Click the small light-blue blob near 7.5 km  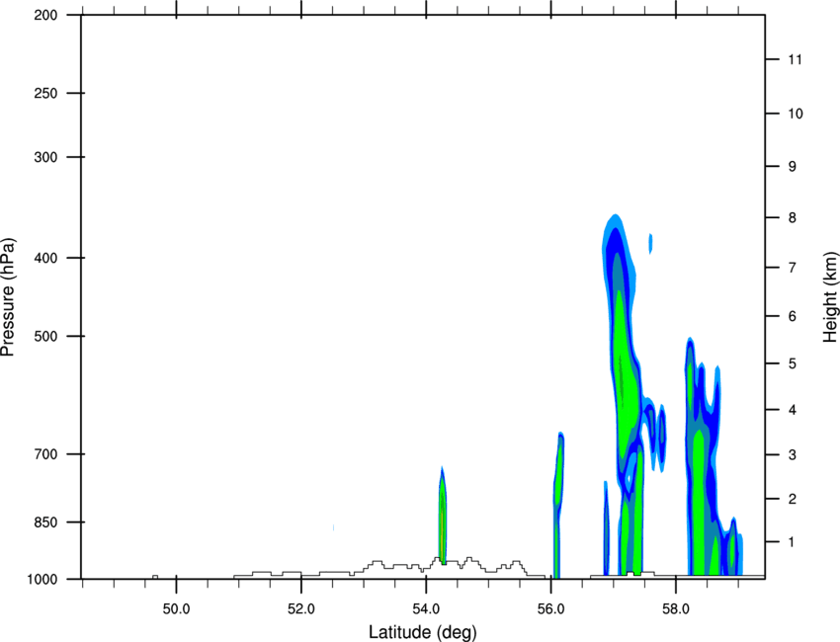pos(651,244)
